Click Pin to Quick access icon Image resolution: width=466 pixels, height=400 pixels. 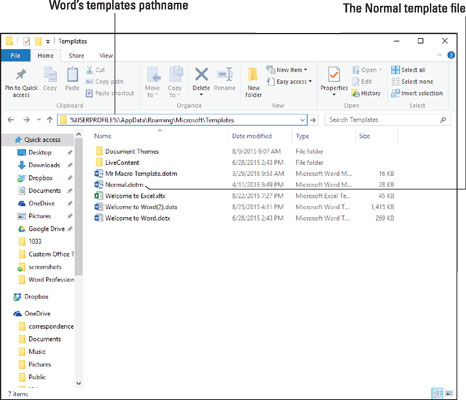coord(21,75)
